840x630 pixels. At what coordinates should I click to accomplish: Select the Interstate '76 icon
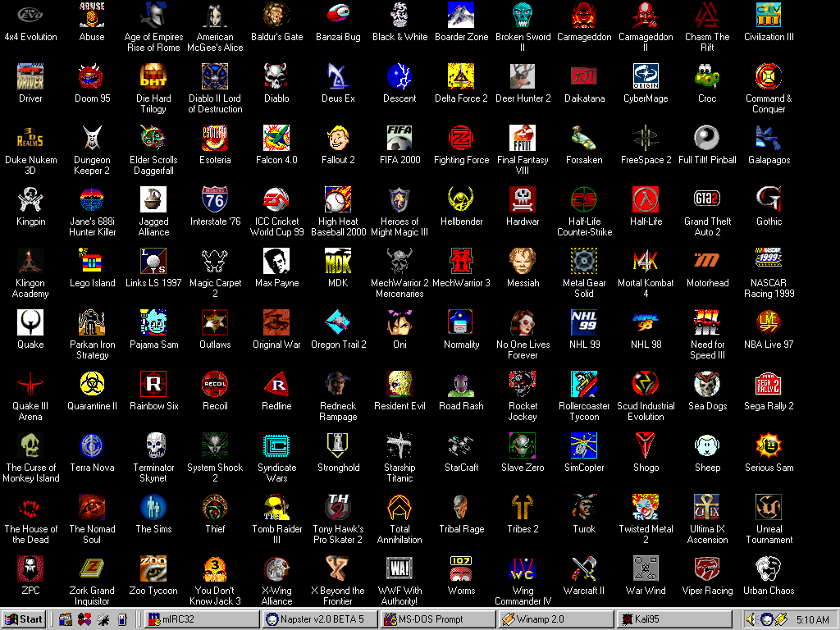pyautogui.click(x=215, y=200)
